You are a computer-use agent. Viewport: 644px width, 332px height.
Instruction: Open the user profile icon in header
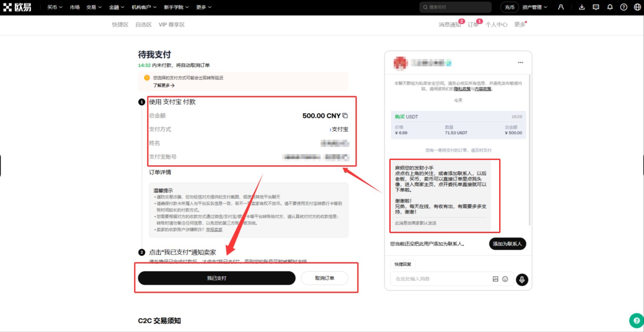click(x=561, y=7)
